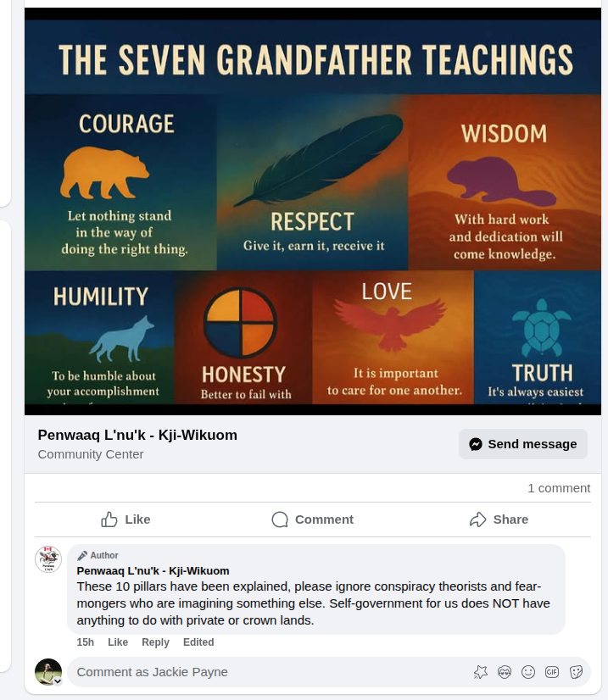Insert an avatar sticker in comment

[x=505, y=672]
